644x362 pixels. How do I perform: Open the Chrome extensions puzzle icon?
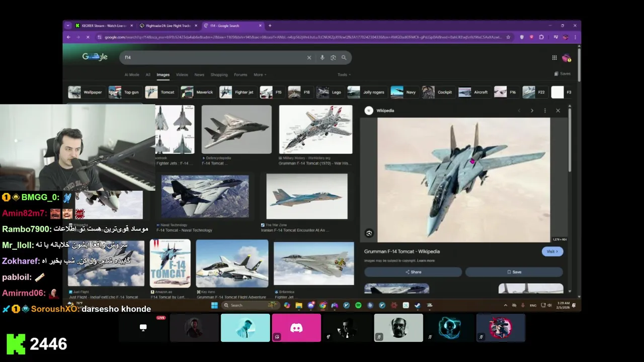pos(541,37)
